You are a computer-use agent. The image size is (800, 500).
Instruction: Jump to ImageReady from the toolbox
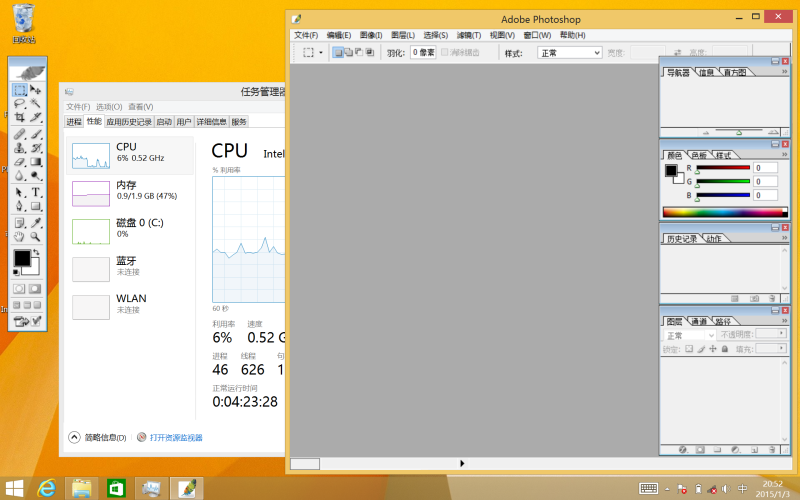pos(21,321)
